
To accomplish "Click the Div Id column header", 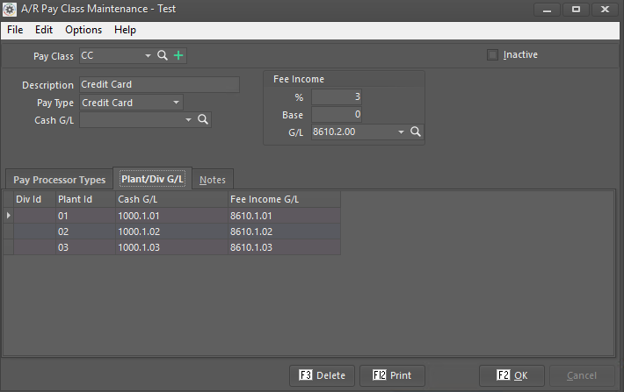I will pos(34,199).
